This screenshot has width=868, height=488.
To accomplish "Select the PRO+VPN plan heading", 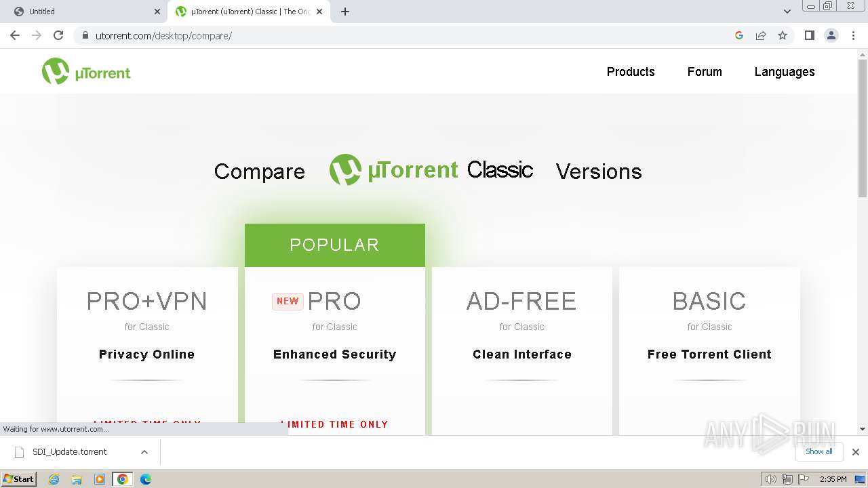I will (x=147, y=301).
